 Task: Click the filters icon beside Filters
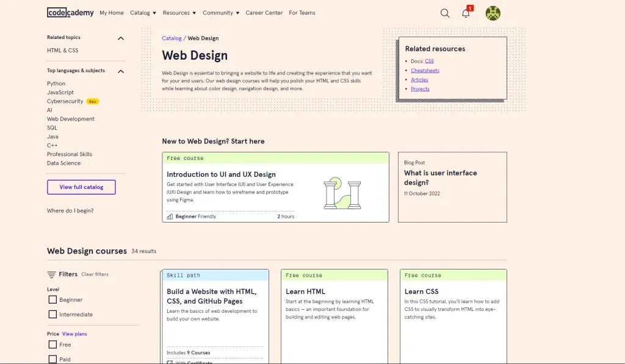coord(51,274)
